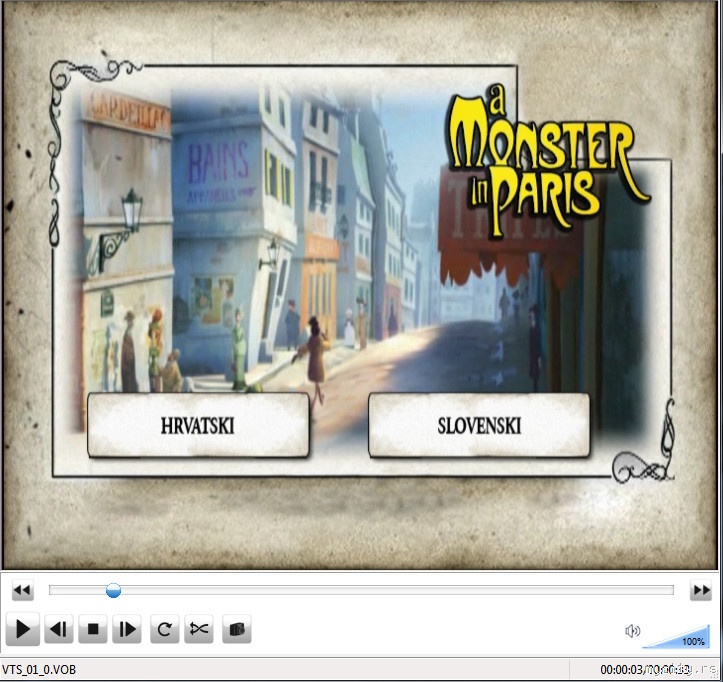Click the VTS_01_0.VOB file name
The image size is (723, 682).
(39, 670)
